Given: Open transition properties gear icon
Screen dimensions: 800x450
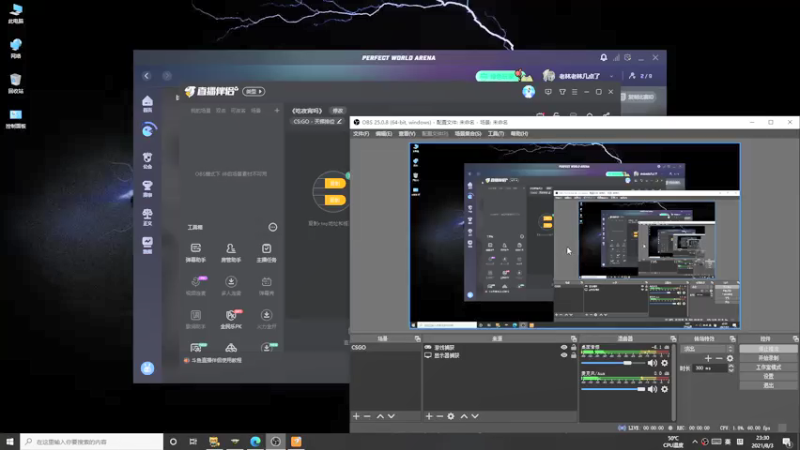Looking at the screenshot, I should [730, 359].
